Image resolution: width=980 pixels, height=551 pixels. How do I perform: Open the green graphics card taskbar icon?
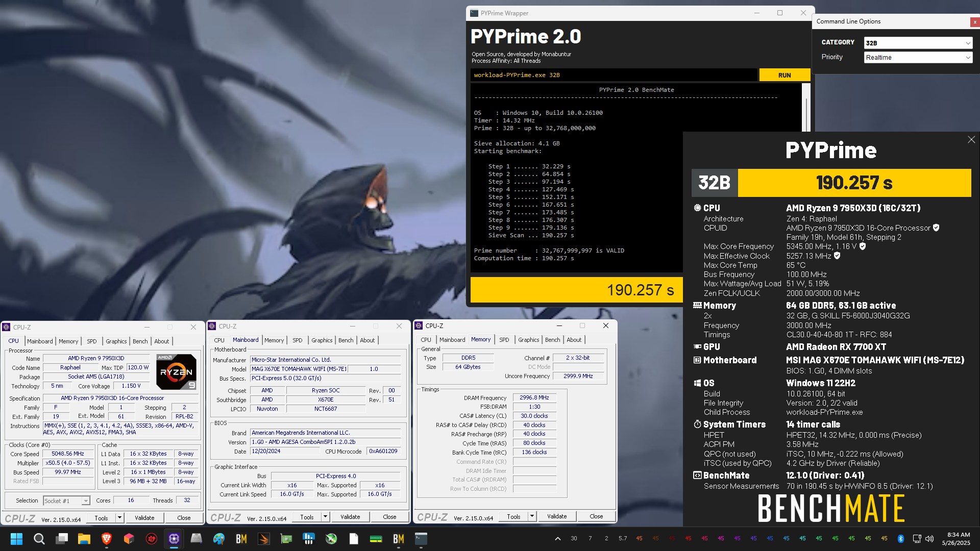click(286, 539)
